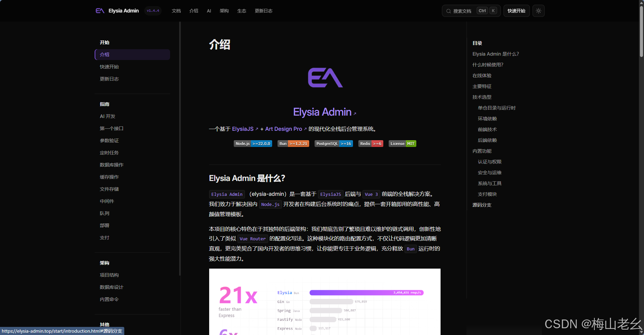Click the page vertical scrollbar thumb
644x335 pixels.
(641, 31)
